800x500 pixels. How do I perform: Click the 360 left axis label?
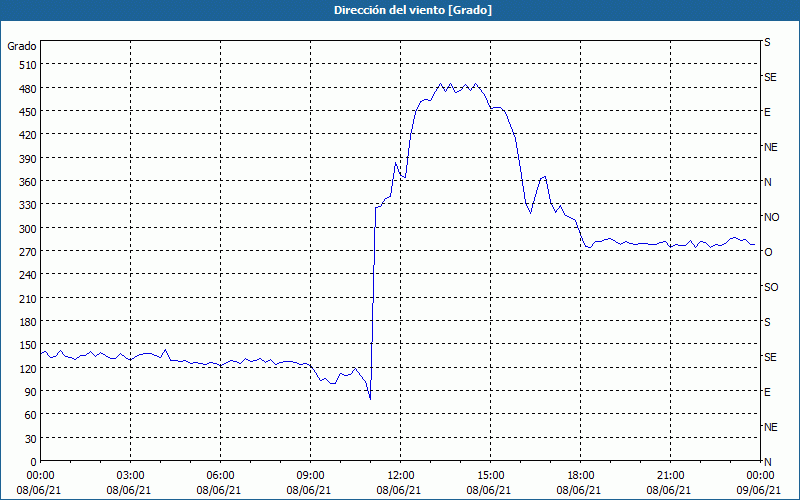click(x=28, y=182)
